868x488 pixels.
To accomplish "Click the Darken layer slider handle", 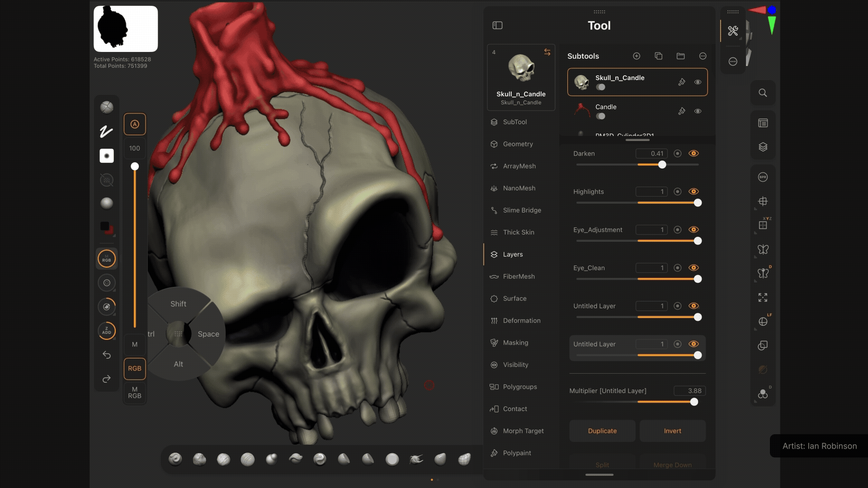I will point(662,165).
